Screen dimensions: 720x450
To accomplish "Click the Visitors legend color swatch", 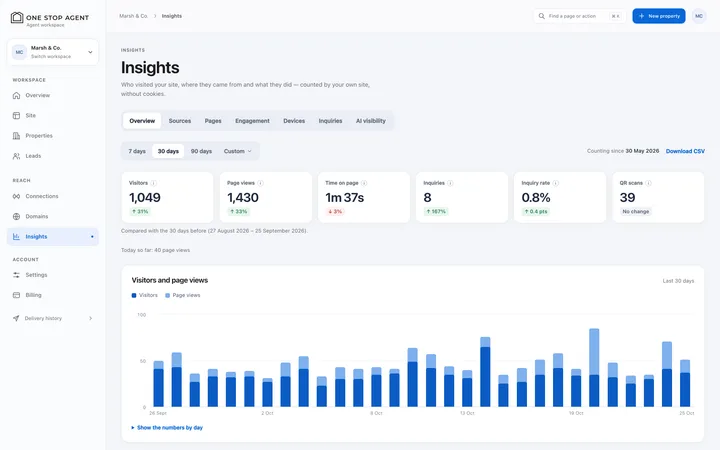I will click(x=134, y=296).
